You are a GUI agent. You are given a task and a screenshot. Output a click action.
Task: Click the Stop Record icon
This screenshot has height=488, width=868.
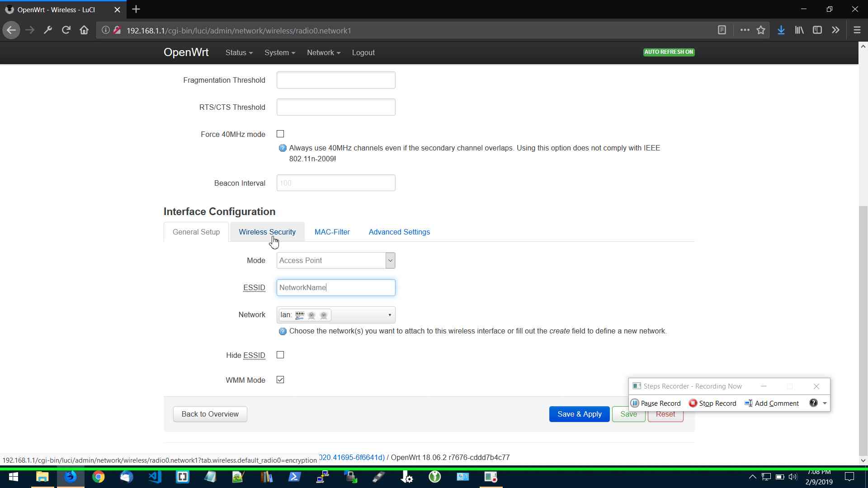point(693,403)
